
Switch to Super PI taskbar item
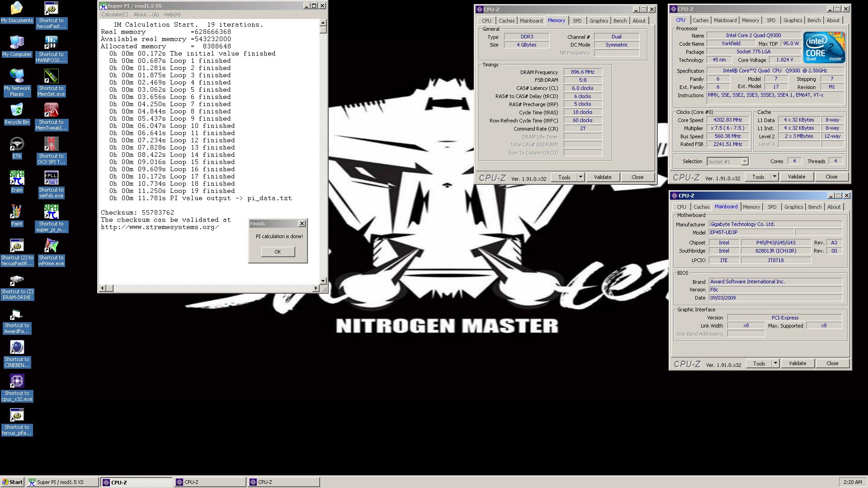pos(62,482)
